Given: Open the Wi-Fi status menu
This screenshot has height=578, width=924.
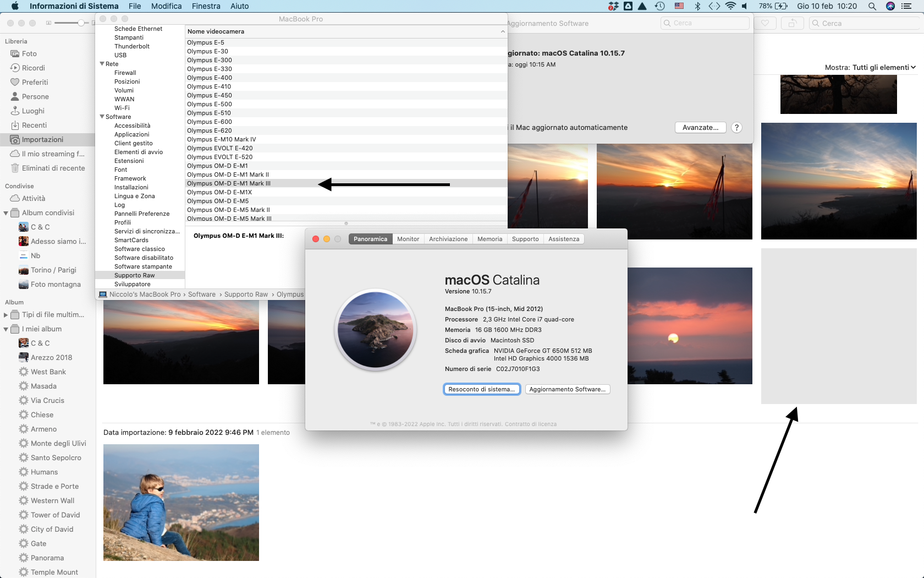Looking at the screenshot, I should click(730, 6).
